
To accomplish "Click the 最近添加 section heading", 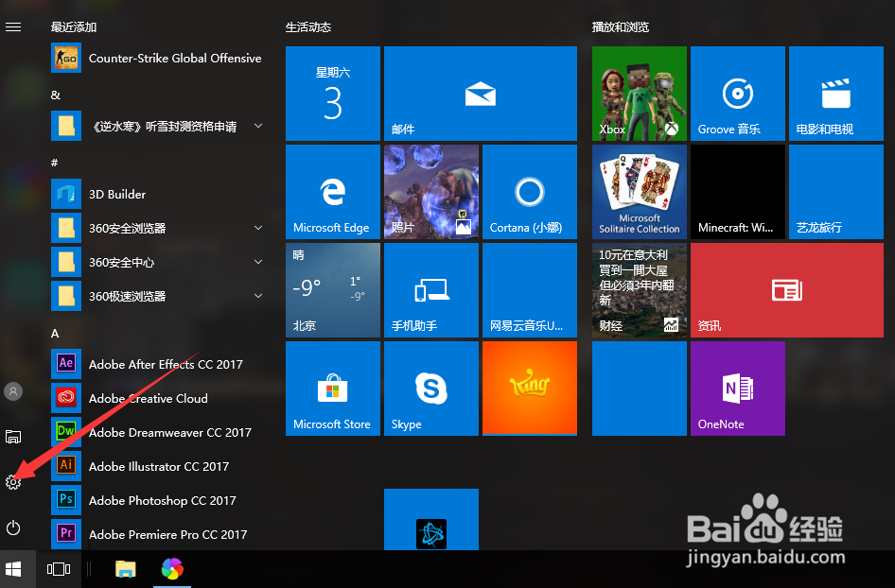I will [74, 27].
